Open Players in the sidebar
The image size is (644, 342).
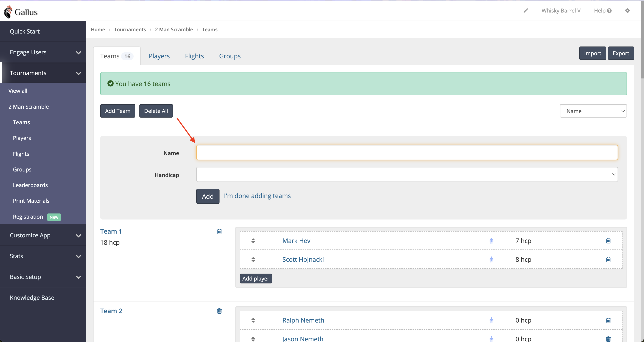pyautogui.click(x=22, y=138)
